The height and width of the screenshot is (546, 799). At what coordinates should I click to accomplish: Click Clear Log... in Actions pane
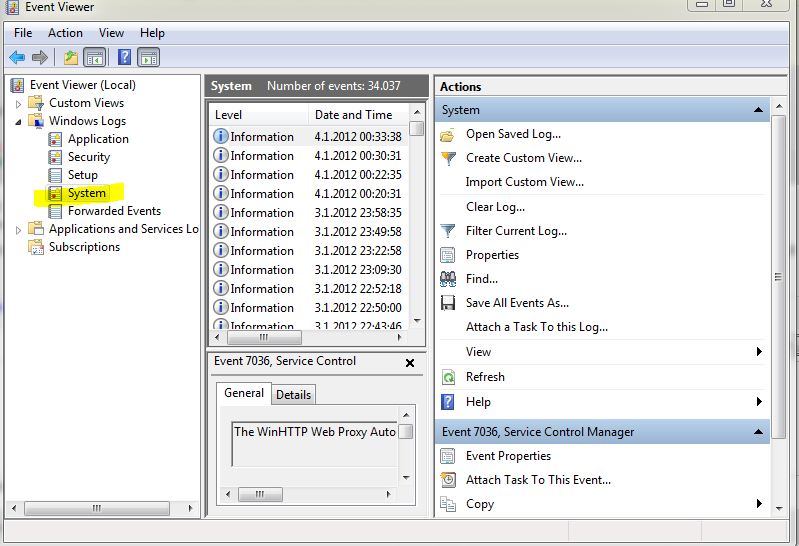(x=495, y=207)
